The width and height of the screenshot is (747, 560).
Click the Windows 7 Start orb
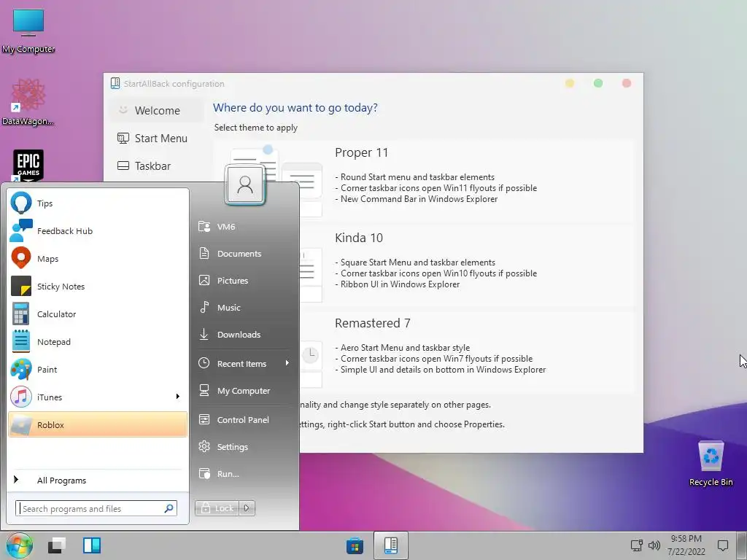click(x=20, y=545)
